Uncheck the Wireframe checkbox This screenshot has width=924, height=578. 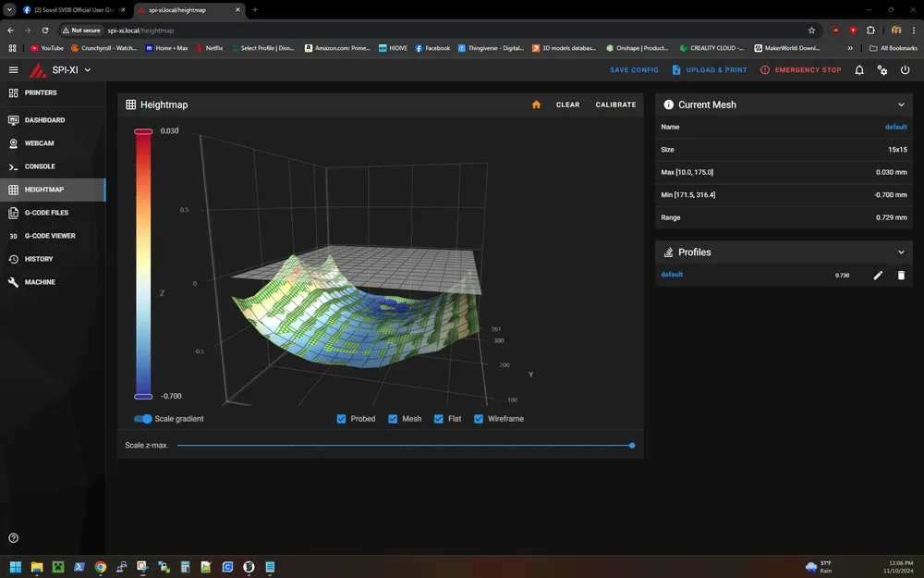[x=479, y=419]
